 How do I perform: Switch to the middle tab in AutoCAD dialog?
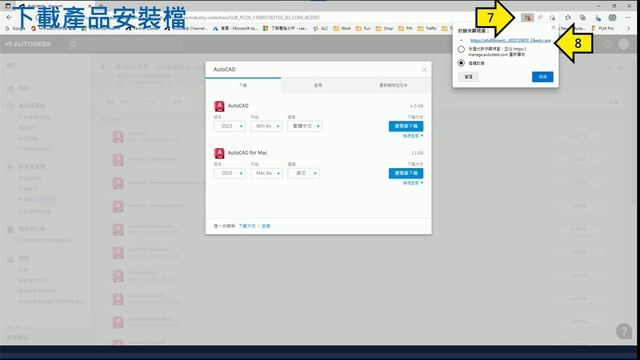point(318,85)
